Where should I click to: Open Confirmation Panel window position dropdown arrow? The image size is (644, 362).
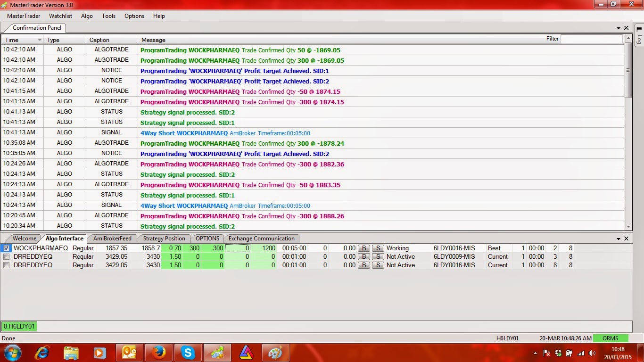(619, 28)
